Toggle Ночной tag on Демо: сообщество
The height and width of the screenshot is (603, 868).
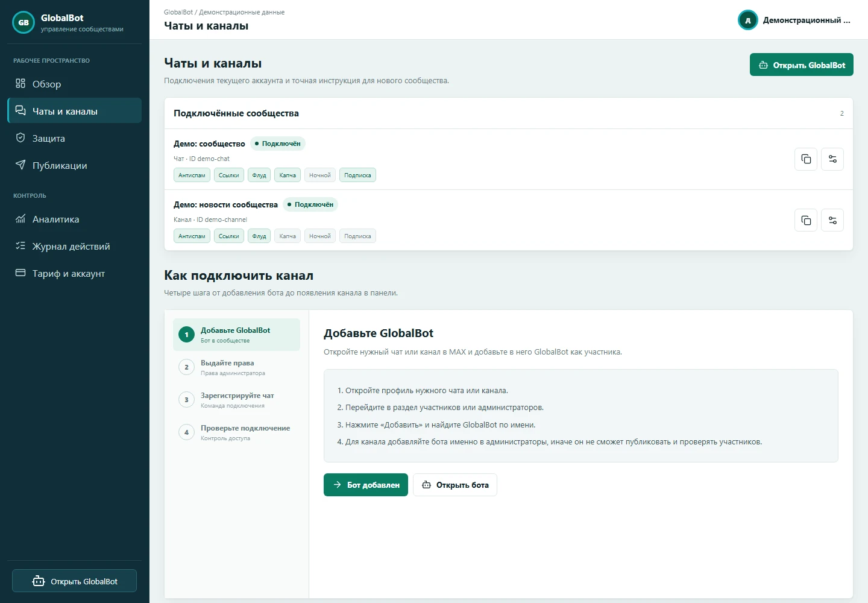320,175
